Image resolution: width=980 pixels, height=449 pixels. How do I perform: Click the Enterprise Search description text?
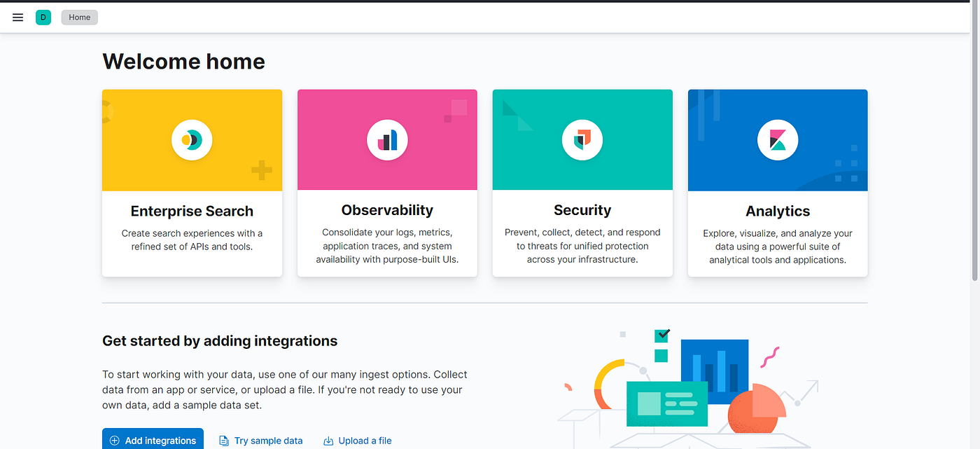tap(192, 240)
